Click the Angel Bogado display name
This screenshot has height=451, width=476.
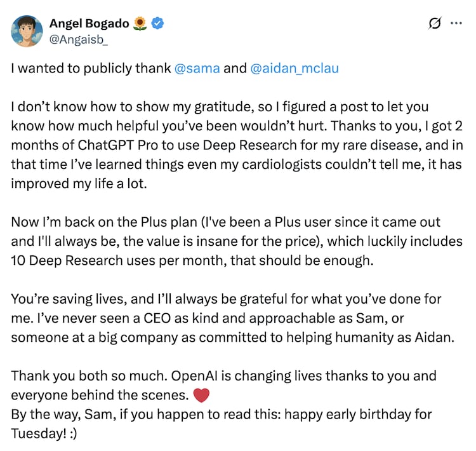[x=89, y=24]
